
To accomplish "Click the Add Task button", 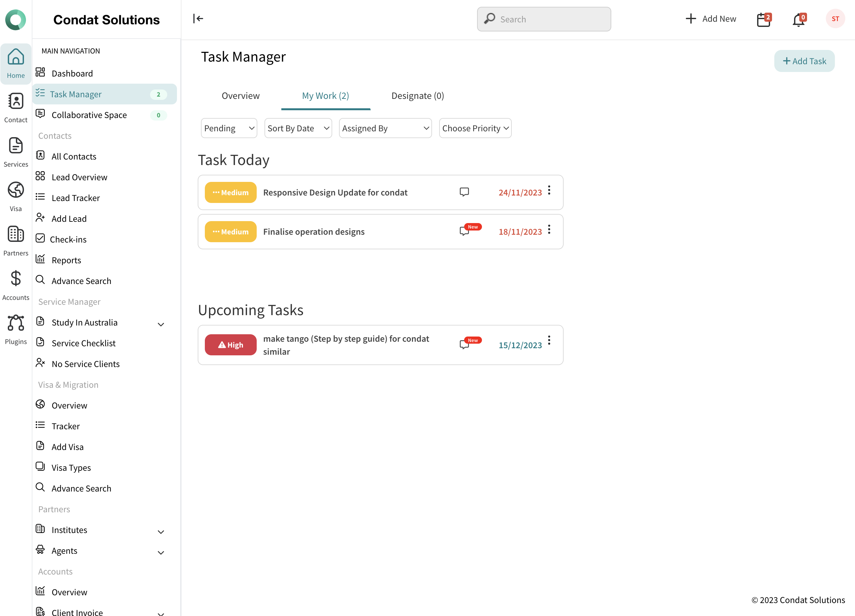I will coord(804,61).
